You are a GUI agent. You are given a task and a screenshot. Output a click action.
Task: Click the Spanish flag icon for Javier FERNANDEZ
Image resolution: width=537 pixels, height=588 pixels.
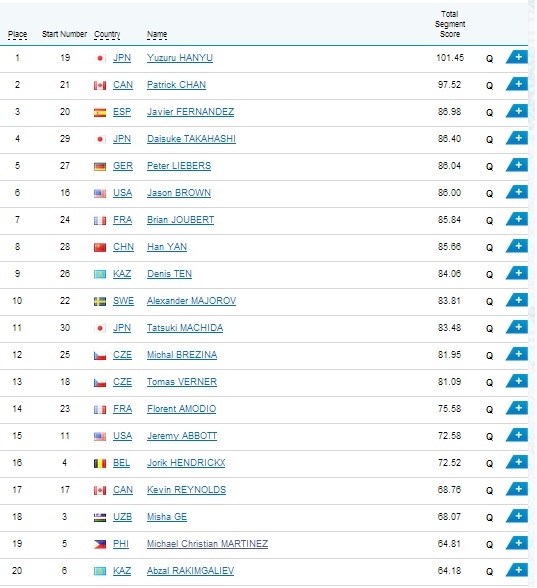(100, 112)
